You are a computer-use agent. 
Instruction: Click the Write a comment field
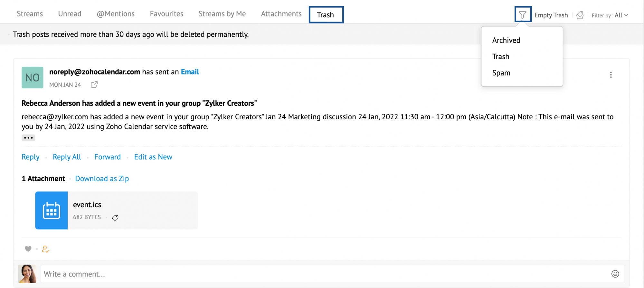click(x=322, y=274)
